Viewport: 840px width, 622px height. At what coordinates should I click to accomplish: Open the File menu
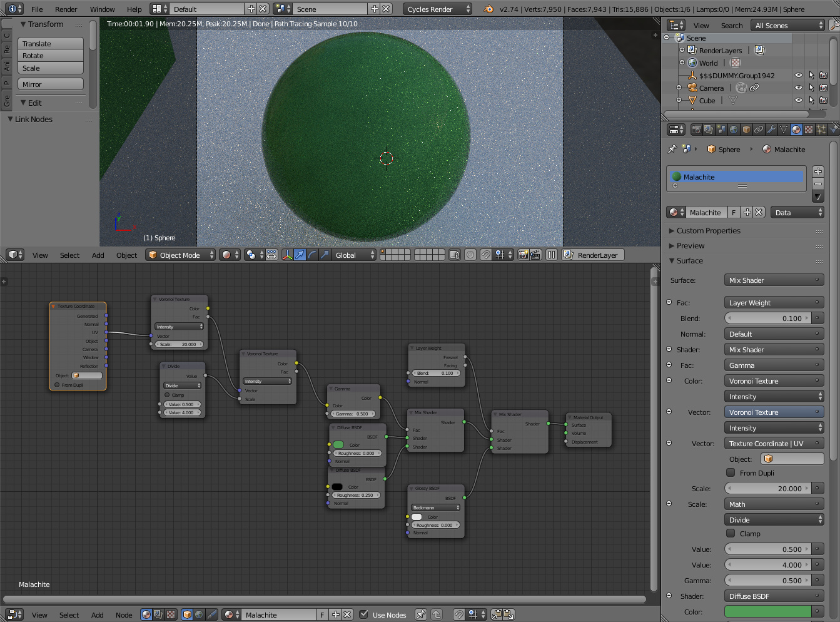coord(37,9)
